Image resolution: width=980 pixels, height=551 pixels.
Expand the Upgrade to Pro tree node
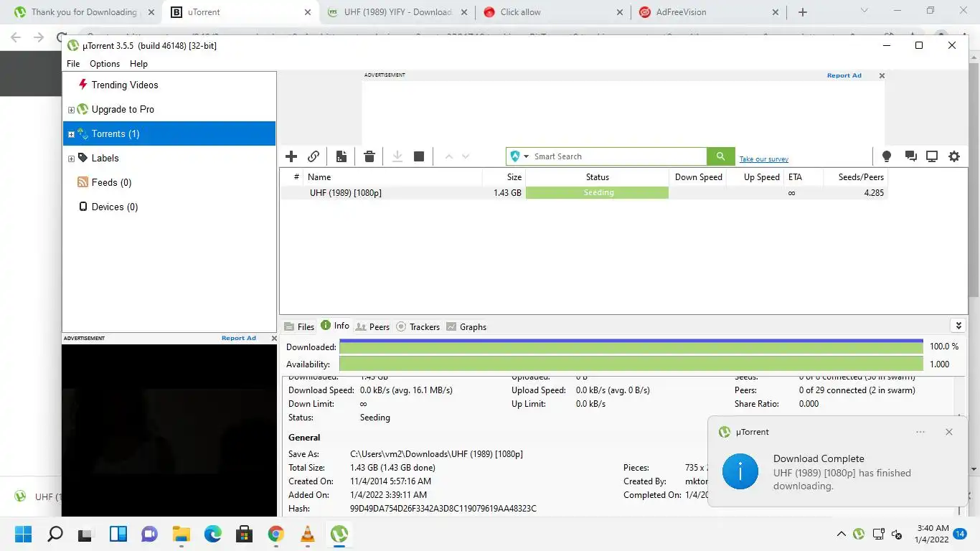71,110
